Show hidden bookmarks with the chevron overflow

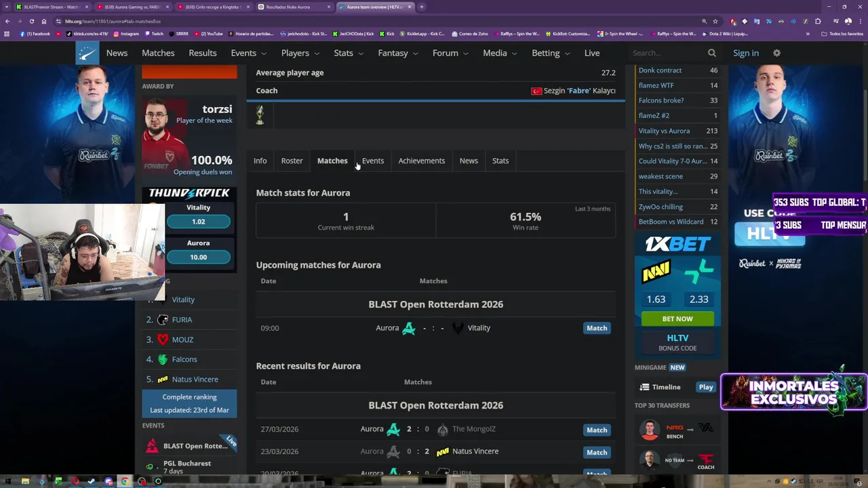[808, 34]
